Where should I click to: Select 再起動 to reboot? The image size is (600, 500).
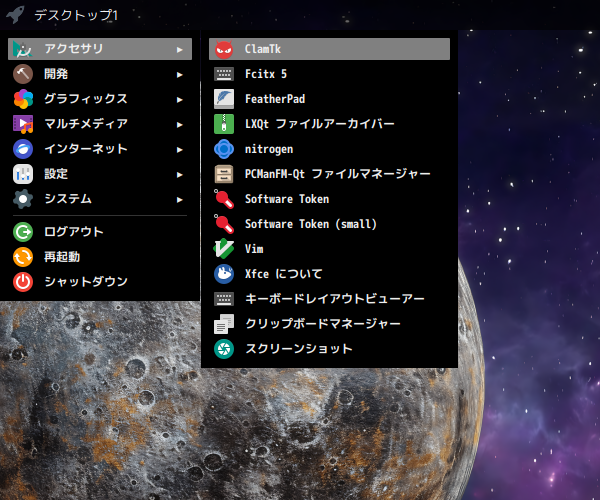click(x=100, y=257)
